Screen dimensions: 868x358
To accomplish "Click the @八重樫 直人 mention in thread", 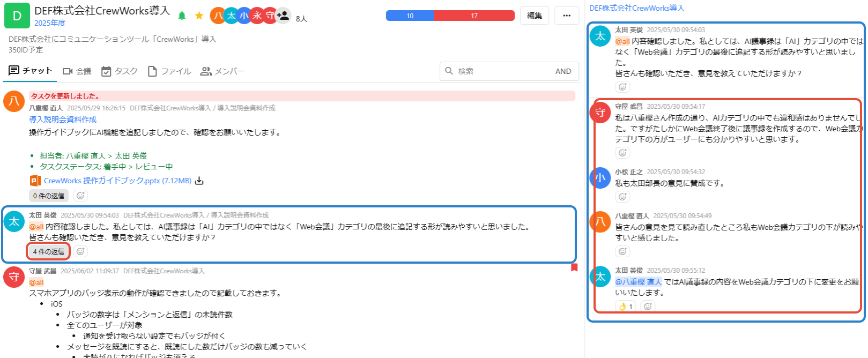I will (639, 282).
